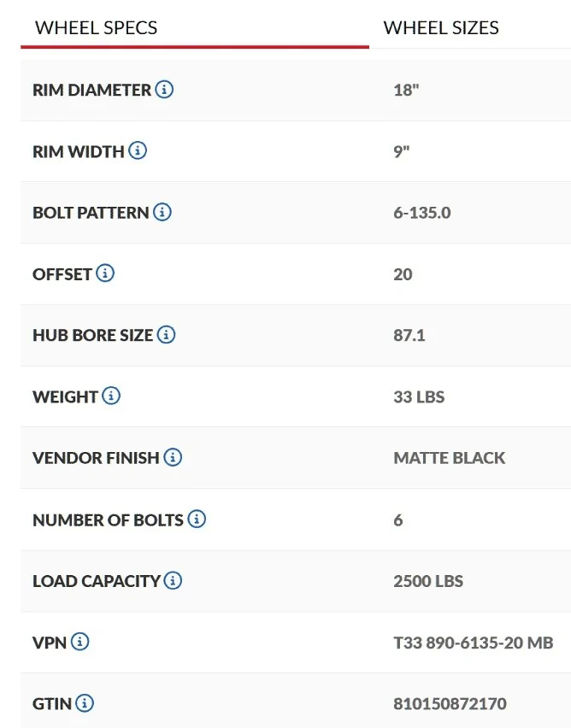The image size is (571, 728).
Task: Click the GTIN info icon
Action: point(85,704)
